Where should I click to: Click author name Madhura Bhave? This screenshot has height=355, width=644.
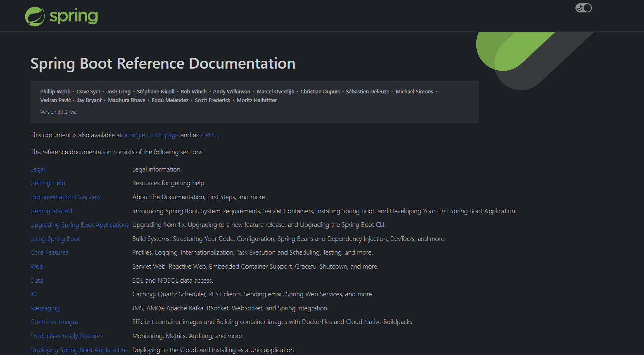click(127, 100)
